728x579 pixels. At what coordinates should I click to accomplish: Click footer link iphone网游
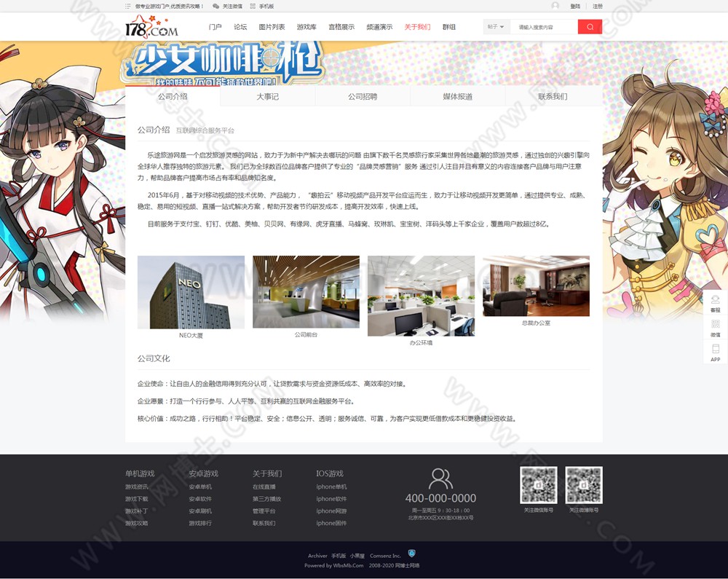click(x=331, y=511)
